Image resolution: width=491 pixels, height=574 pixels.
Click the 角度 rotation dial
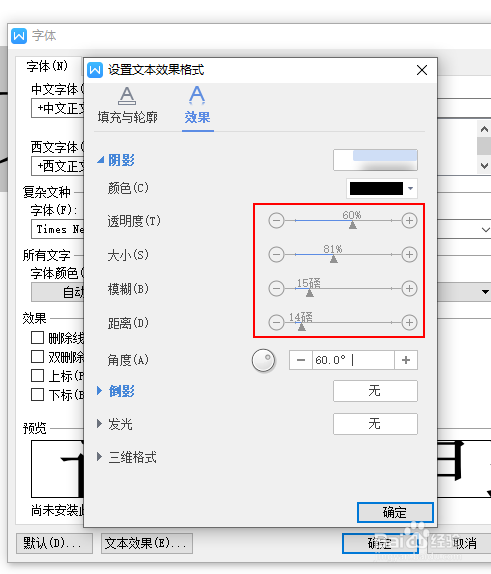(x=263, y=360)
